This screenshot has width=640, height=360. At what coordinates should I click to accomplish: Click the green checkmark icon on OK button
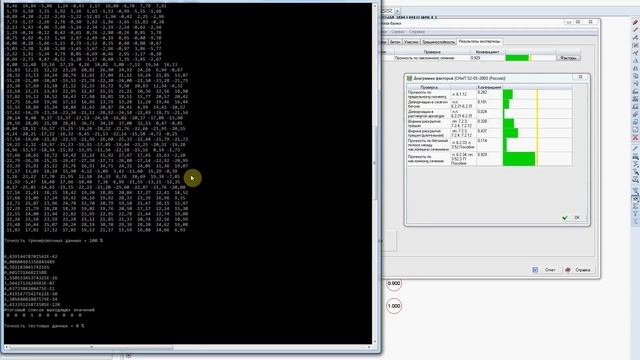pyautogui.click(x=564, y=218)
